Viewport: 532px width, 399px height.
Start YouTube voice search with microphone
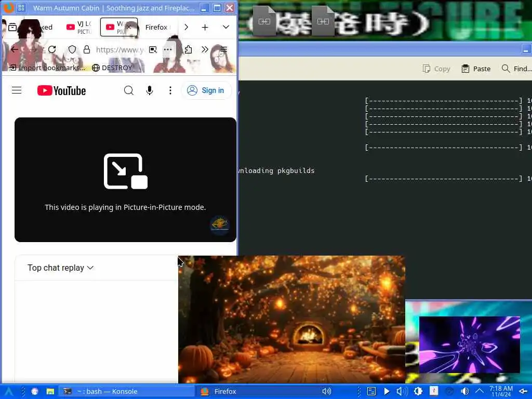point(149,90)
